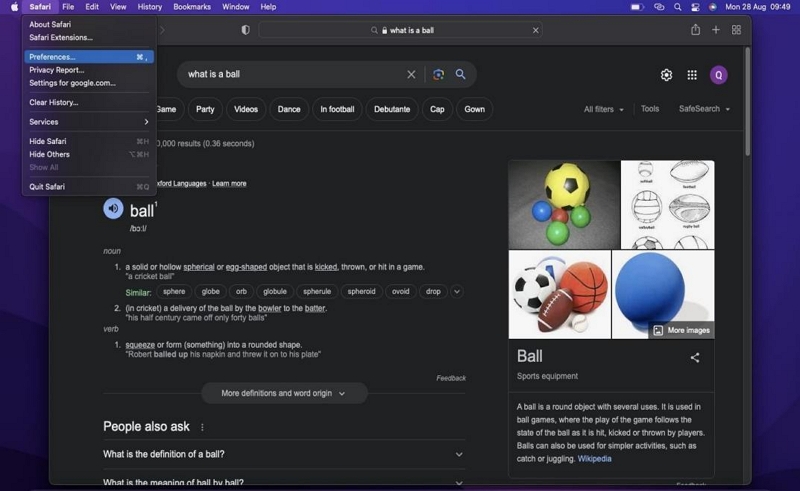Open a new tab with the plus icon

pos(716,30)
